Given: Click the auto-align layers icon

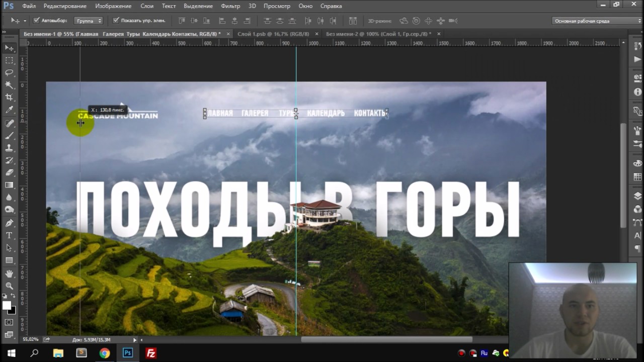Looking at the screenshot, I should [353, 21].
